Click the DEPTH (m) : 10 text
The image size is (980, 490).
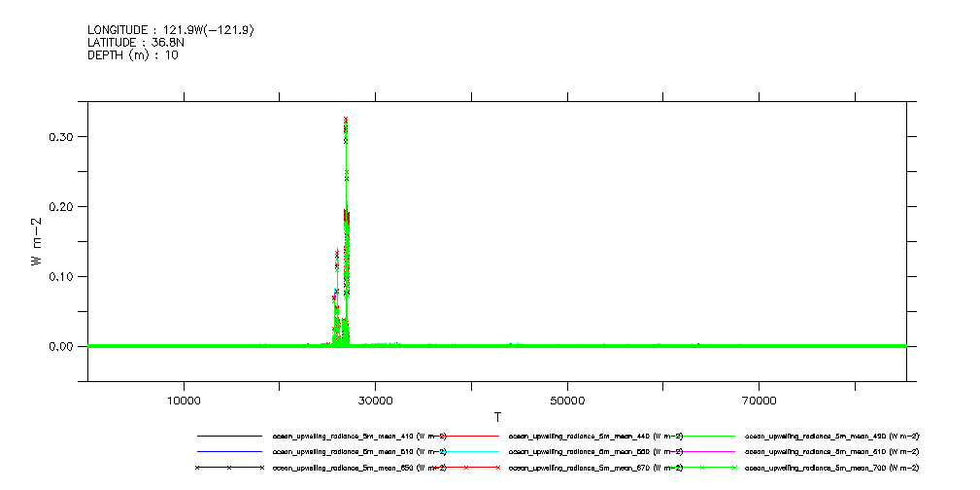[133, 55]
